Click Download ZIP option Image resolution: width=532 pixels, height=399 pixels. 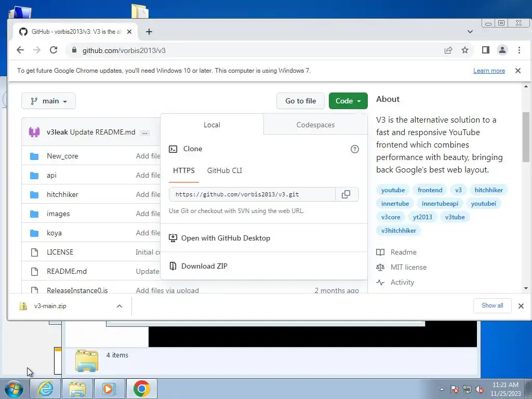204,267
